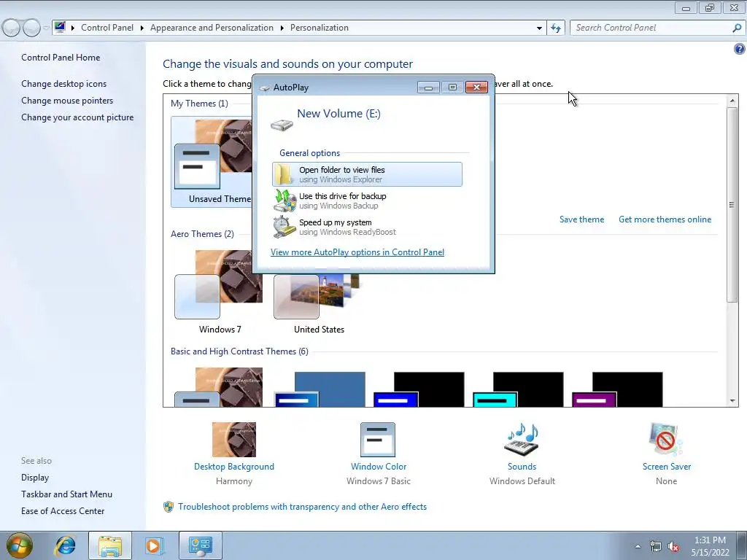Select high contrast theme with purple window
This screenshot has height=560, width=747.
(x=617, y=389)
